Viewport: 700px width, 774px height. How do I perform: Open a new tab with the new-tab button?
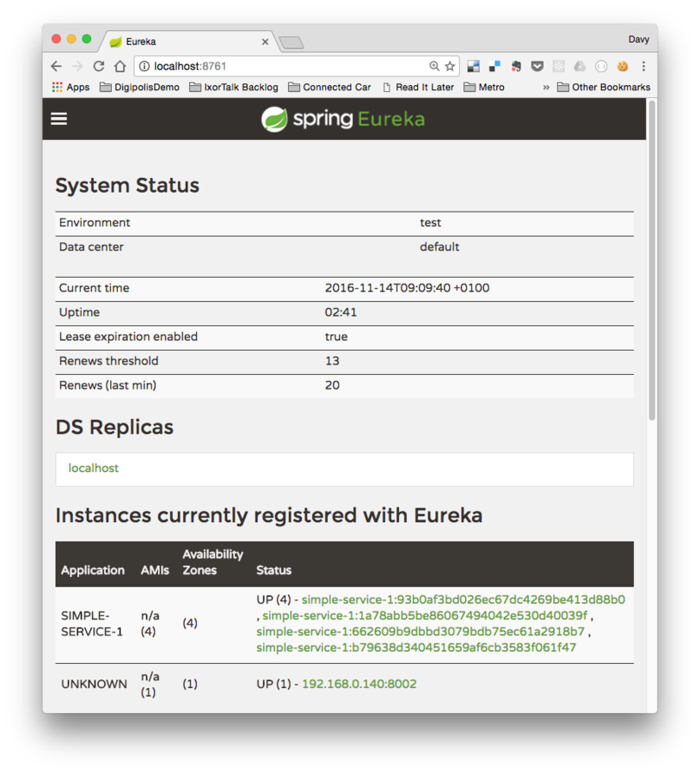pyautogui.click(x=292, y=43)
